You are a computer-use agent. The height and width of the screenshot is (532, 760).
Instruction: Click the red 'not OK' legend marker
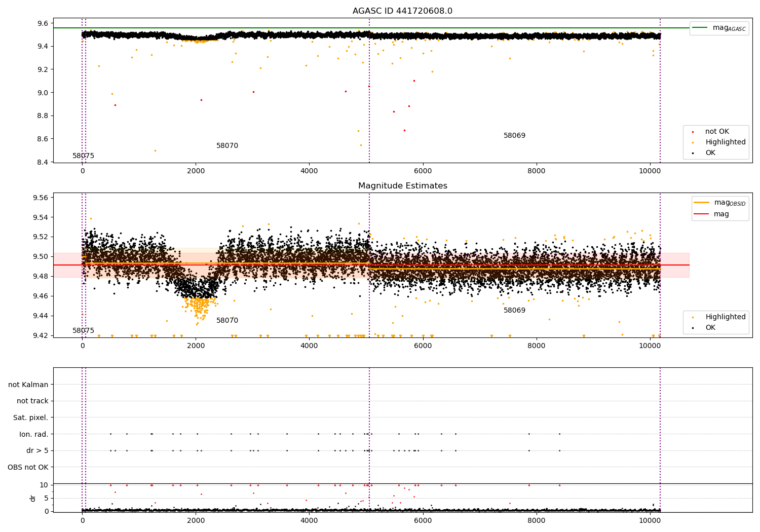click(x=693, y=132)
